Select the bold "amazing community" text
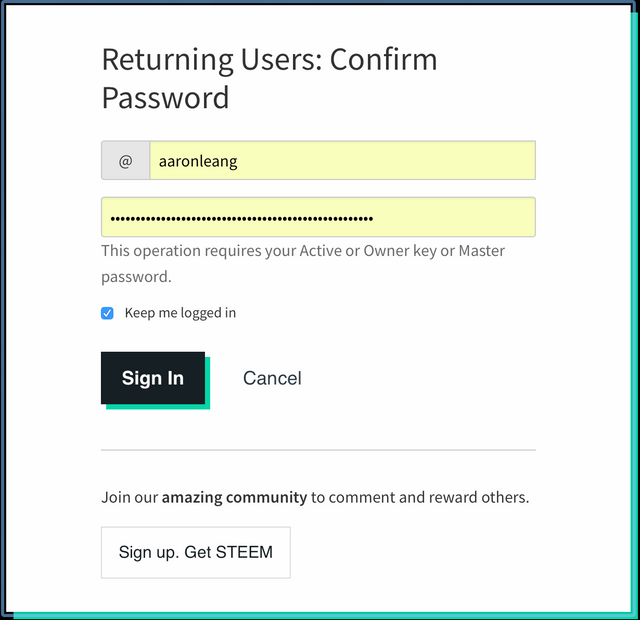 coord(234,497)
